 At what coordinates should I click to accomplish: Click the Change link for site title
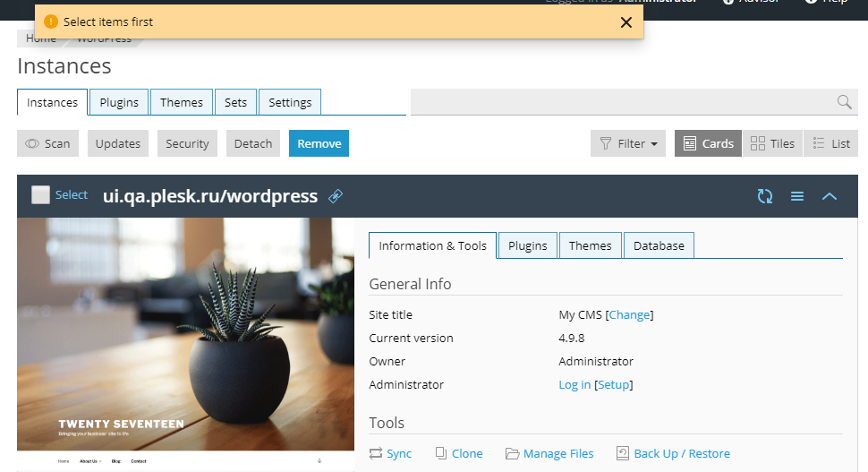point(629,315)
